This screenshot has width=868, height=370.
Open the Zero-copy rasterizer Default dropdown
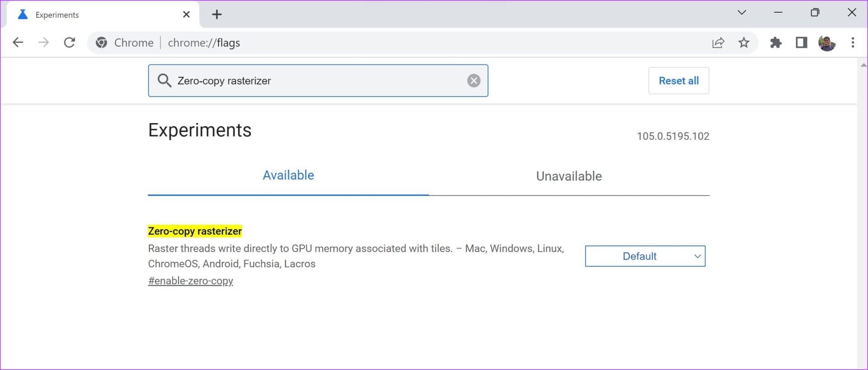(x=645, y=256)
